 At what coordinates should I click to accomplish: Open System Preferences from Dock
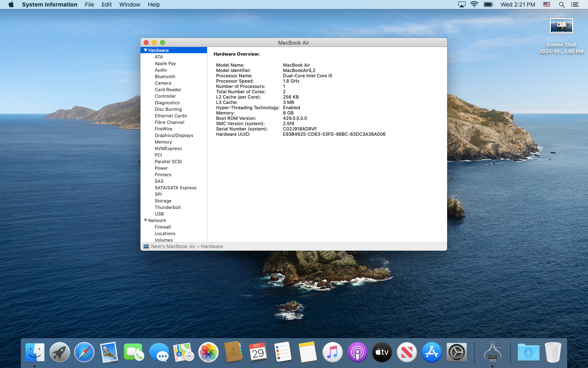[457, 352]
